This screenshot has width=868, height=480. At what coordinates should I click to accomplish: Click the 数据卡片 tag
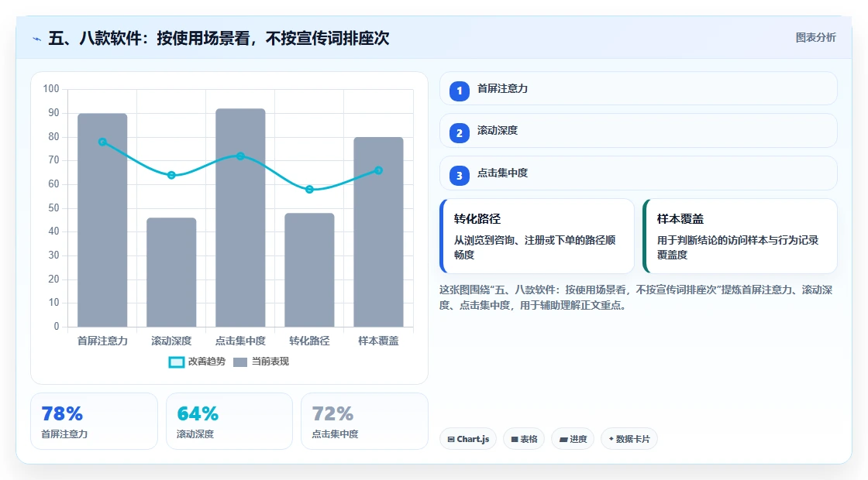click(x=629, y=439)
